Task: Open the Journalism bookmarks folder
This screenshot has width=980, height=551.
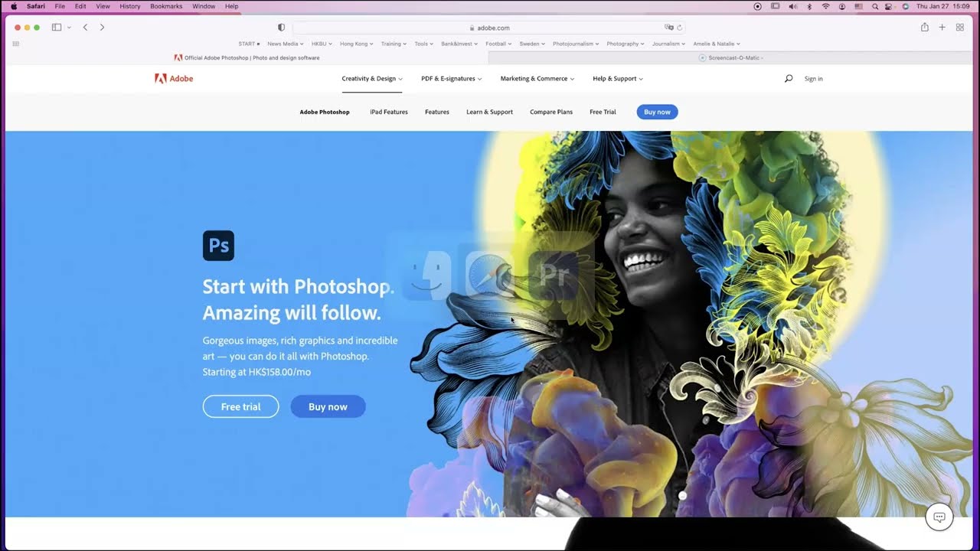Action: click(x=668, y=44)
